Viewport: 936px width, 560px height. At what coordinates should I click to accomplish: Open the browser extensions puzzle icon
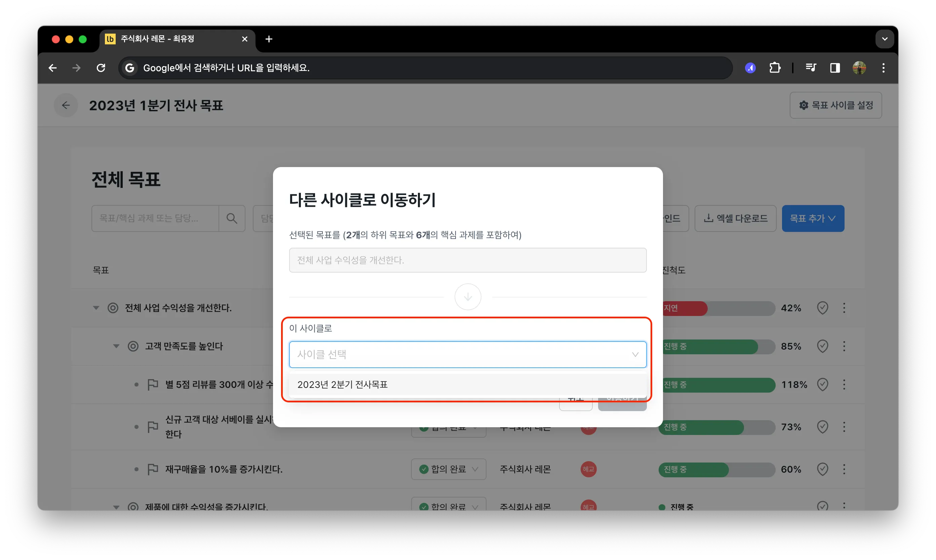click(x=775, y=68)
